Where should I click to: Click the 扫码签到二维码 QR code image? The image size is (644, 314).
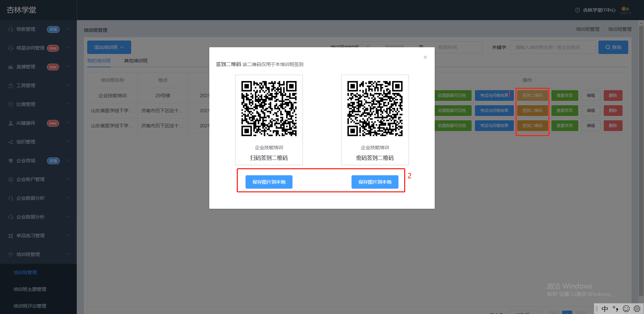click(x=269, y=109)
